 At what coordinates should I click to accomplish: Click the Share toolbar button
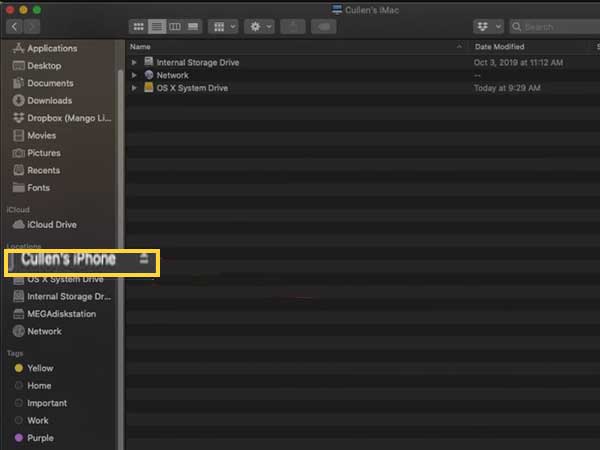coord(293,27)
